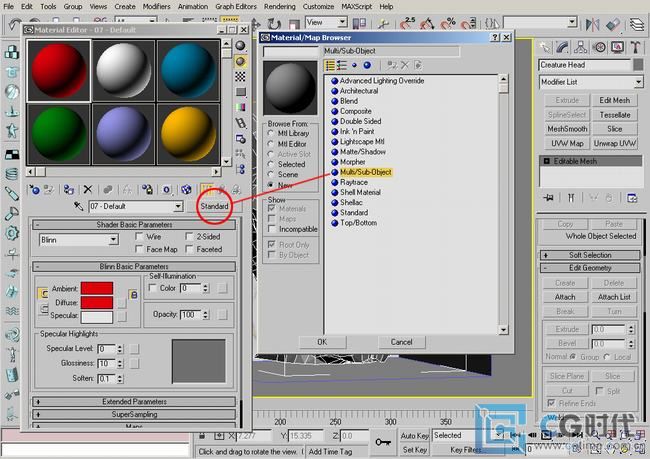Viewport: 650px width, 459px height.
Task: Expand the Soft Selection rollout
Action: (590, 255)
